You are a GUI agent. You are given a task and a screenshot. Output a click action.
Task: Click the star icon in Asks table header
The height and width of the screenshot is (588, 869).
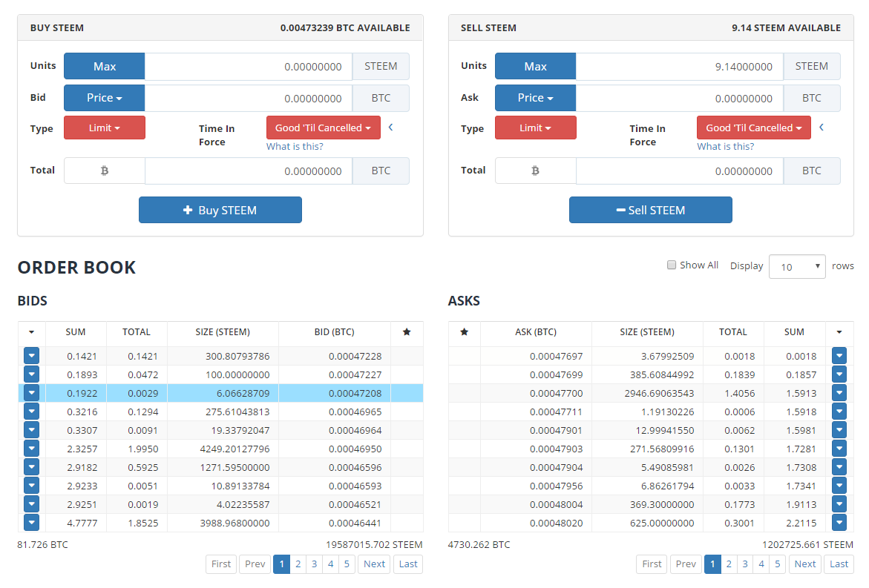[465, 331]
